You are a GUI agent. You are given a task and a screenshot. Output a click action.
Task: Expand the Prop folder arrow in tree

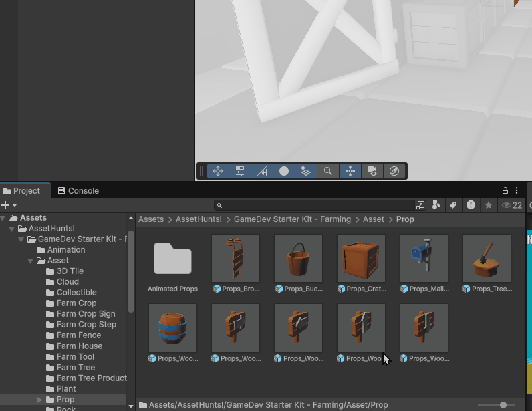pos(39,400)
